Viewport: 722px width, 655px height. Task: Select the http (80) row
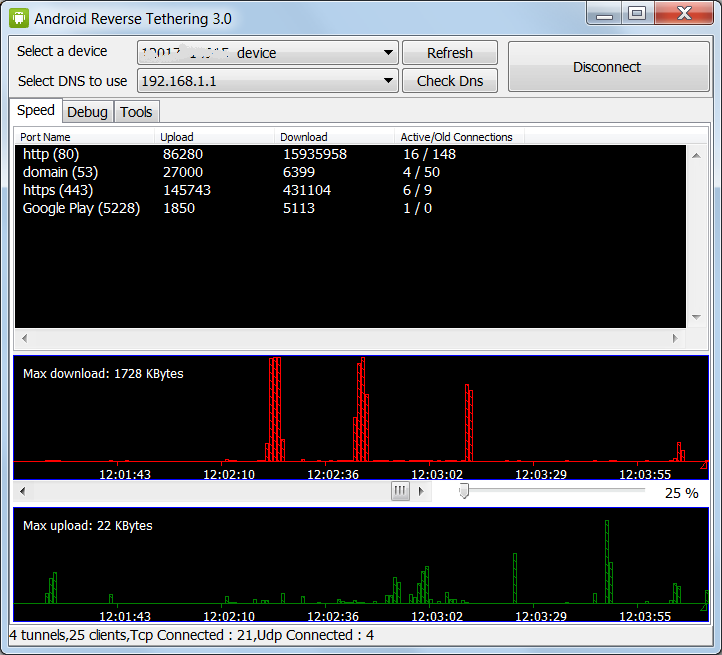pyautogui.click(x=350, y=154)
